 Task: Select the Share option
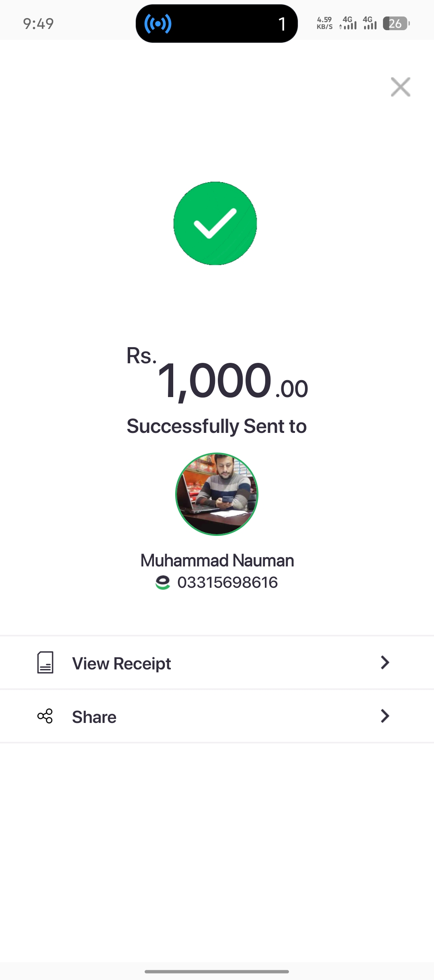coord(94,717)
